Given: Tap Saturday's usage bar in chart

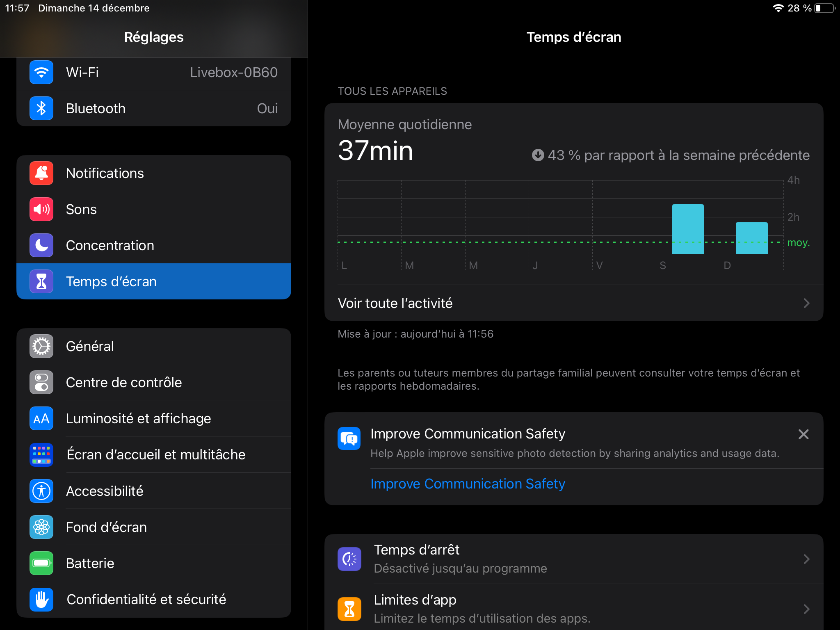Looking at the screenshot, I should point(688,229).
